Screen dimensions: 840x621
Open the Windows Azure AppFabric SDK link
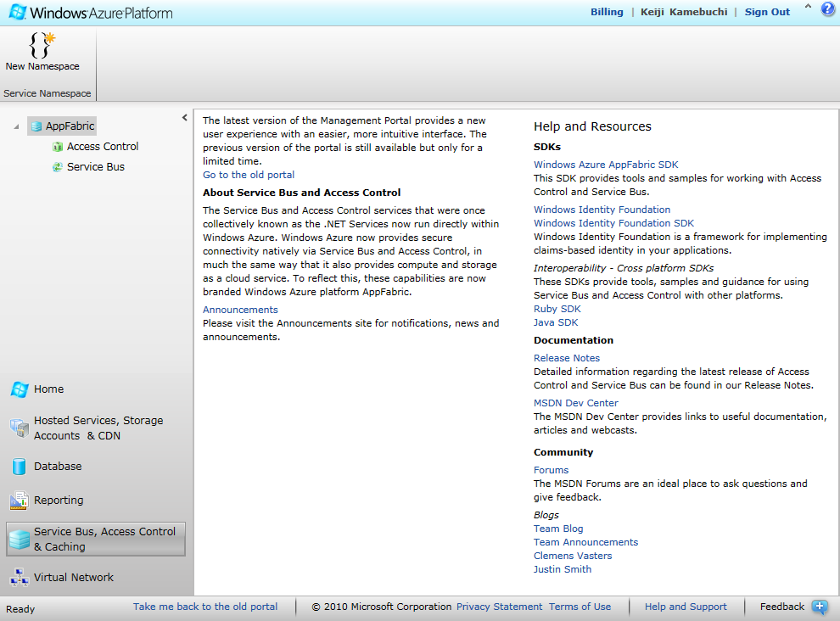pyautogui.click(x=605, y=165)
